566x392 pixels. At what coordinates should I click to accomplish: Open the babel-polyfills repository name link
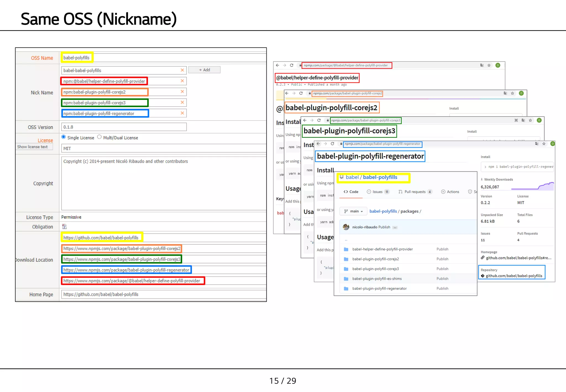(x=380, y=177)
